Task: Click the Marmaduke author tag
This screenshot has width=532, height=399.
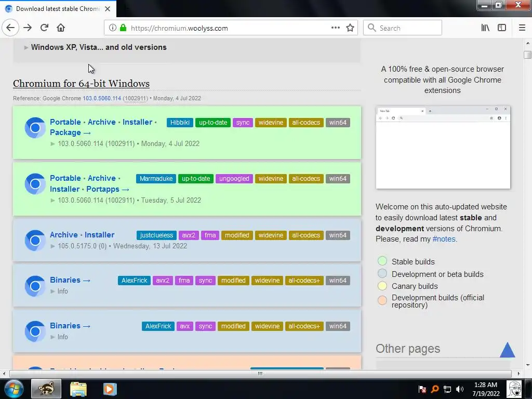Action: [x=156, y=179]
